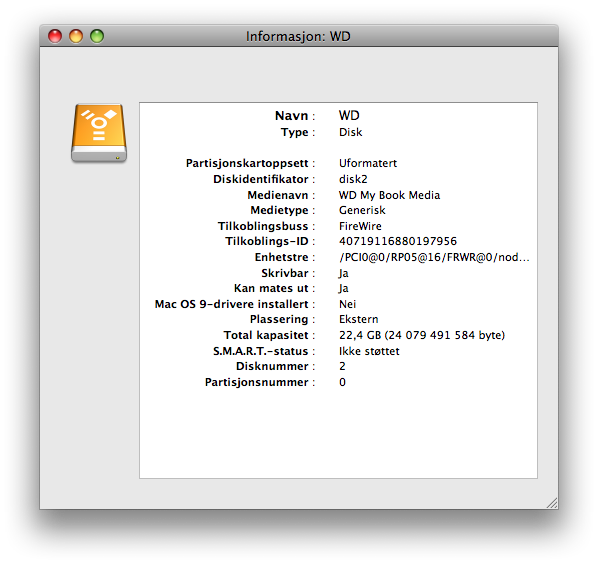Click the 'Diskidentifikator' label
This screenshot has width=598, height=564.
pyautogui.click(x=260, y=179)
